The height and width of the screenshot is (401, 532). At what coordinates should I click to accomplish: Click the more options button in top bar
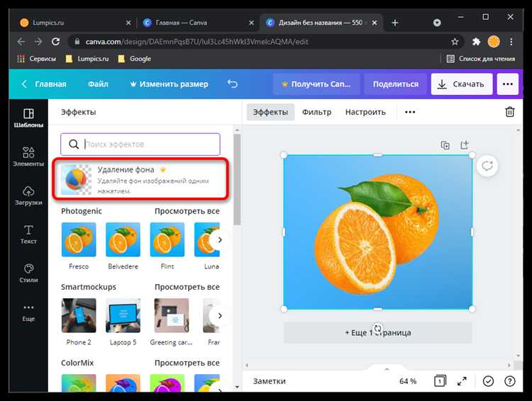pyautogui.click(x=508, y=84)
